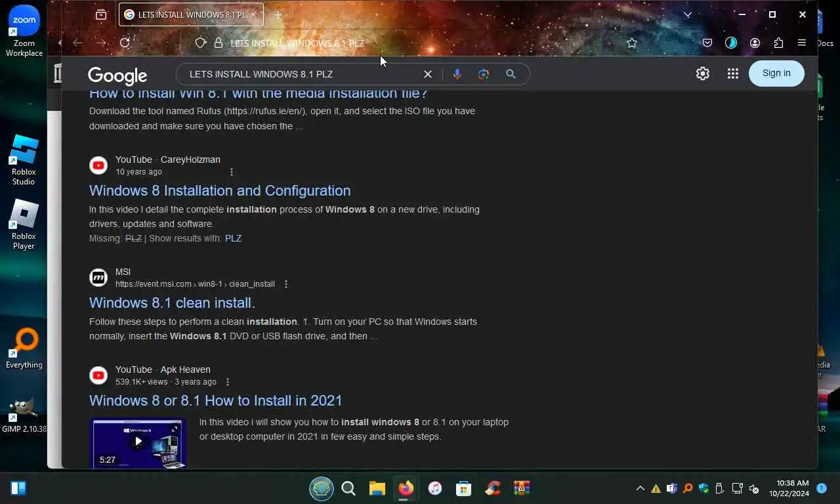Open Windows Security tray icon
The width and height of the screenshot is (840, 504).
point(704,488)
